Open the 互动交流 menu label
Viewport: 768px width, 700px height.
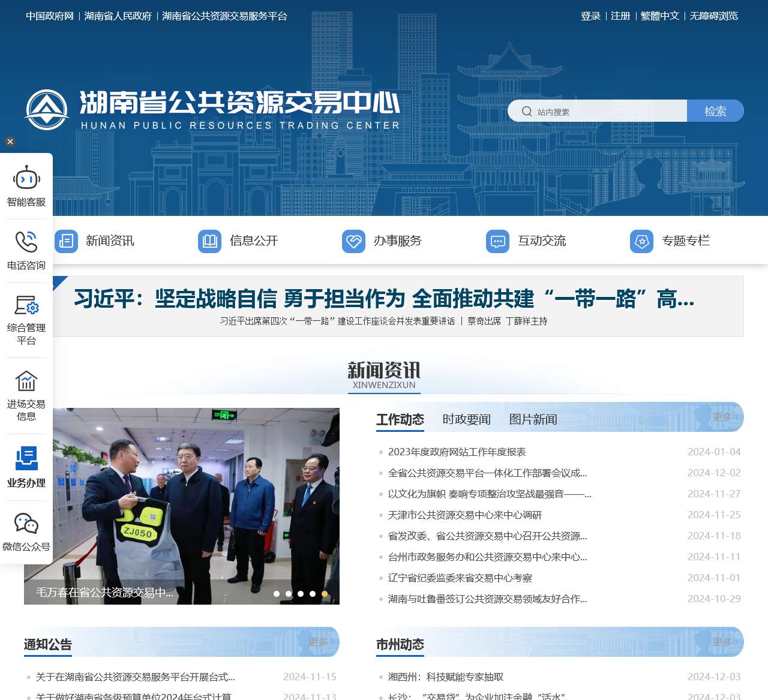[542, 241]
